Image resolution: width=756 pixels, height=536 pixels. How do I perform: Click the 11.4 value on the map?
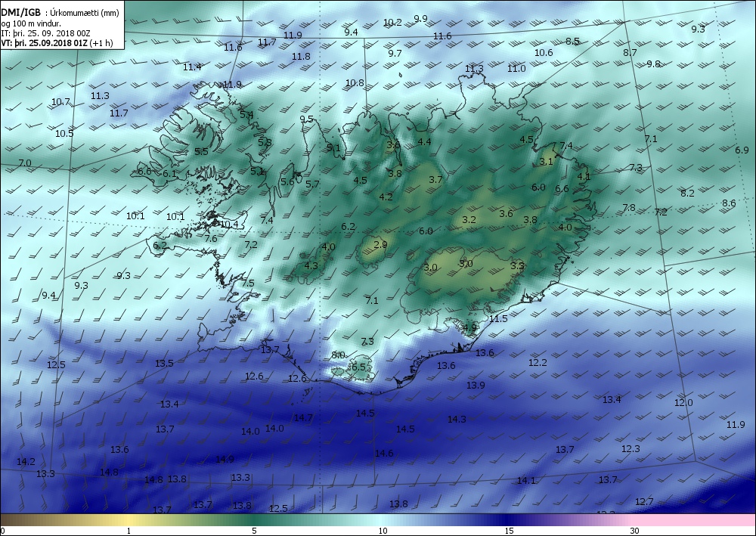[x=192, y=67]
